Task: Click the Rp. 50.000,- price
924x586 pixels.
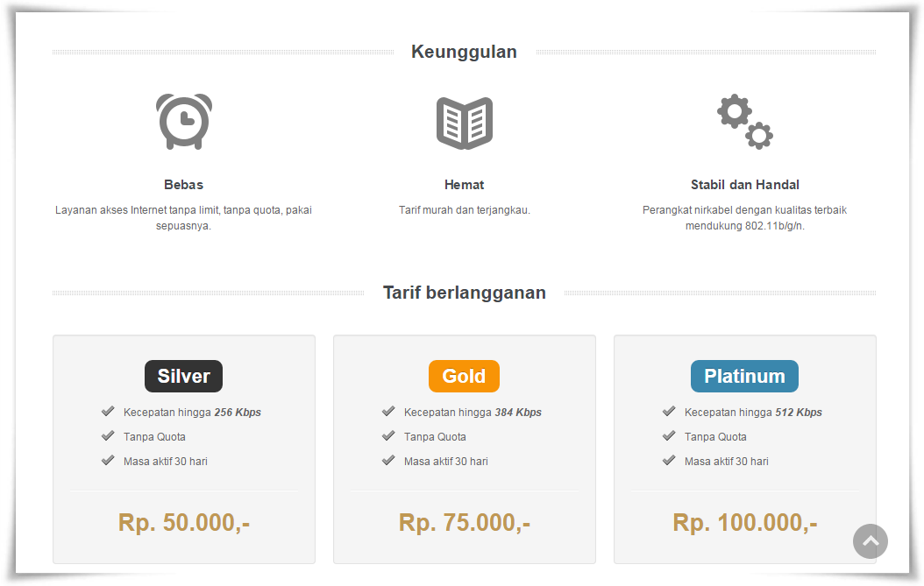Action: click(x=184, y=522)
